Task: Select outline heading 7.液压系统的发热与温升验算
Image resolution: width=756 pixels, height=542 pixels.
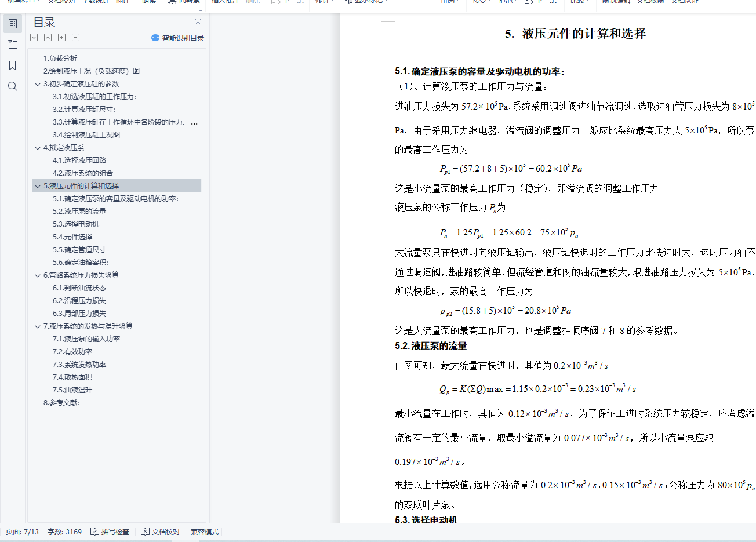Action: 88,326
